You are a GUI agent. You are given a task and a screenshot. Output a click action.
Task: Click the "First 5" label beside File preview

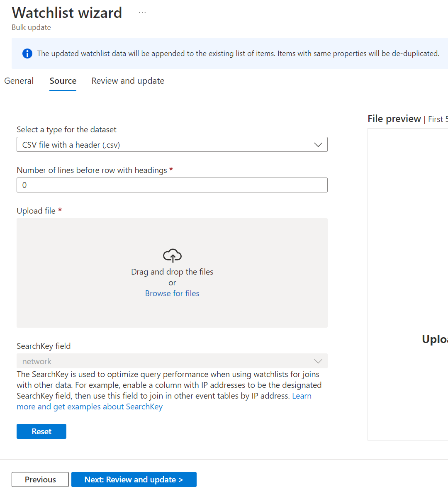pyautogui.click(x=438, y=119)
